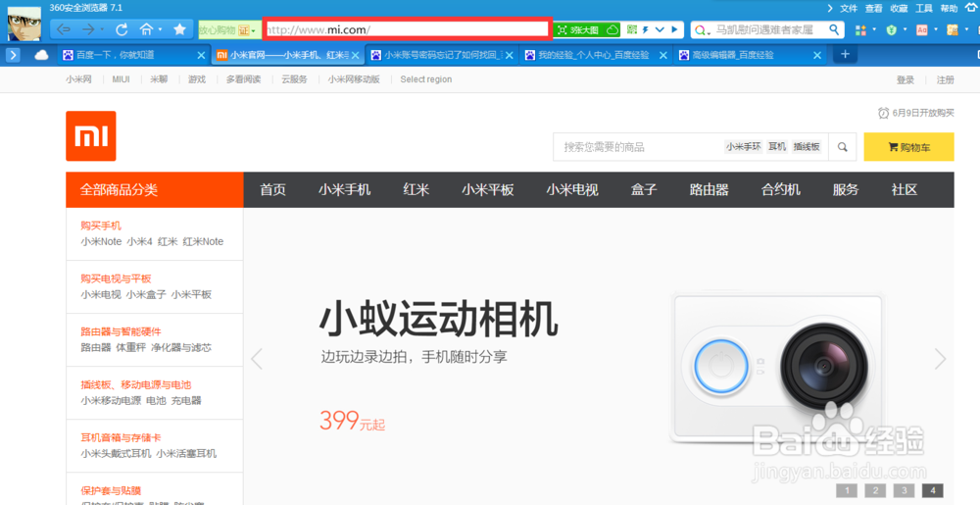This screenshot has width=980, height=505.
Task: Run search with the magnifier in the browser search box
Action: 834,29
